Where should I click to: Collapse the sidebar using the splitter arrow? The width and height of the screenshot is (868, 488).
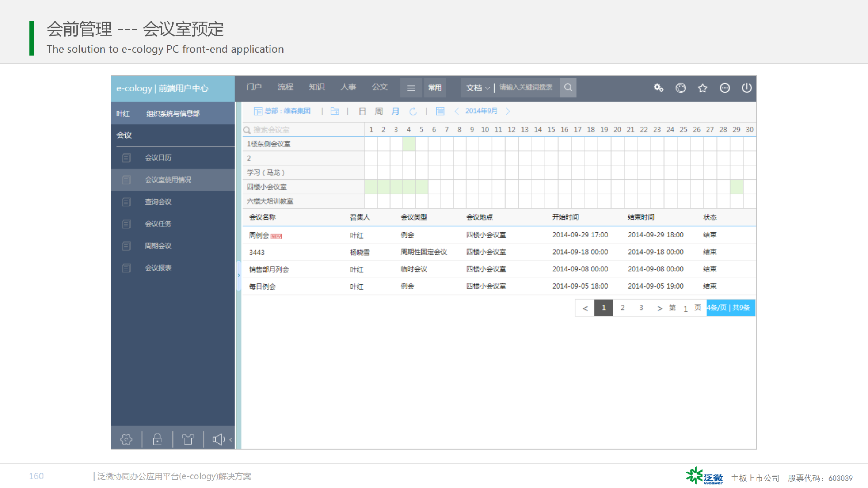coord(239,275)
